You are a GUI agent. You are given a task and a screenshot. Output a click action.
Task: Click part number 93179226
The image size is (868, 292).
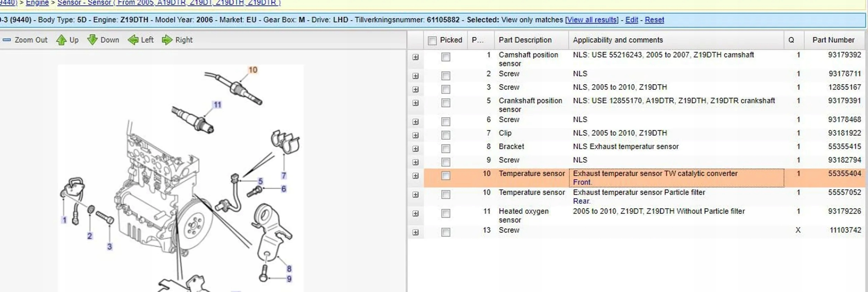844,211
